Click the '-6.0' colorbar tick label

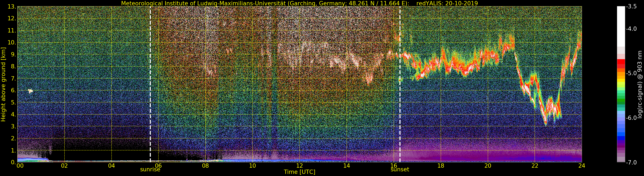pyautogui.click(x=631, y=118)
